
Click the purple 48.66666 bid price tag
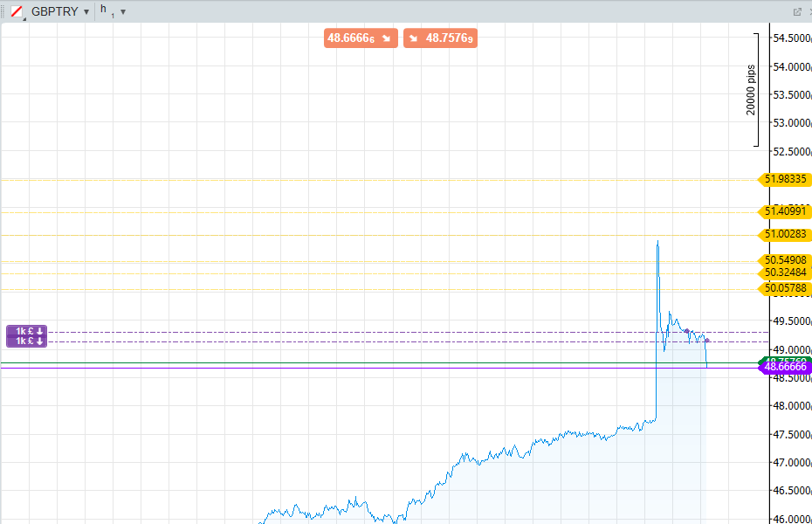pos(785,368)
